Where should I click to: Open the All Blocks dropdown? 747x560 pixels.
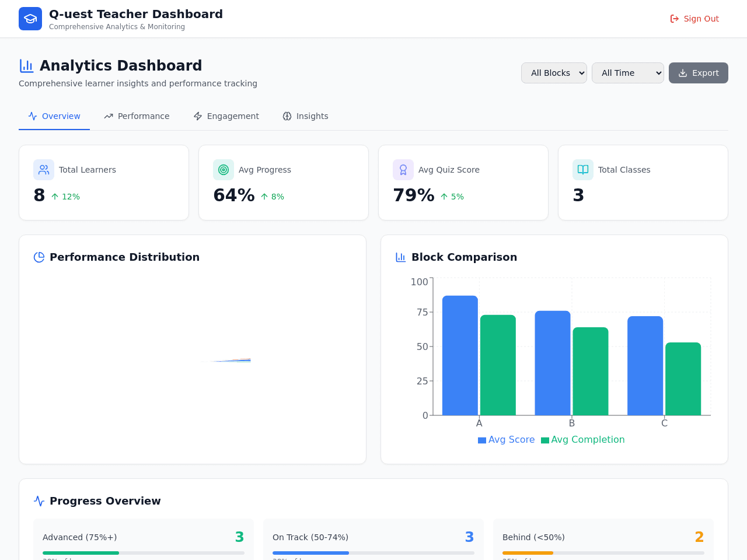pyautogui.click(x=554, y=73)
